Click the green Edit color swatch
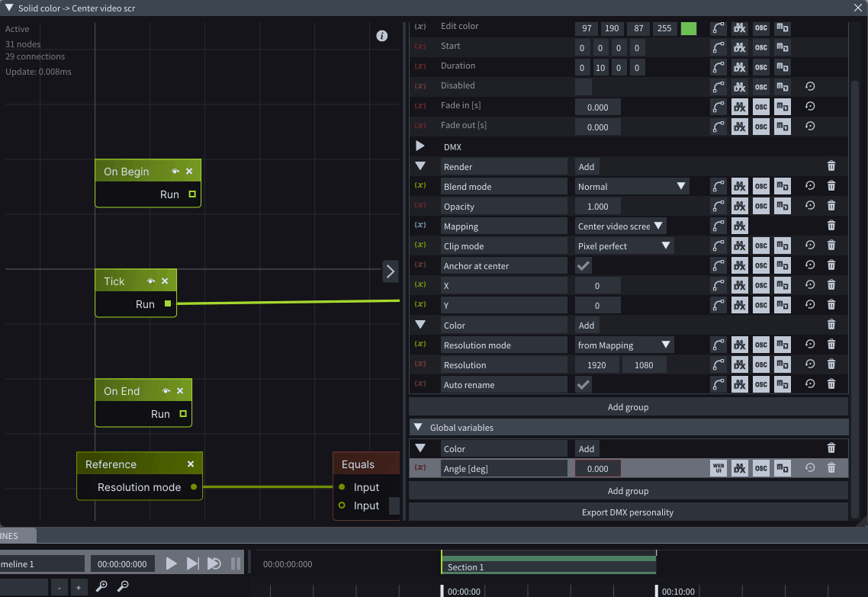The image size is (868, 597). [689, 28]
